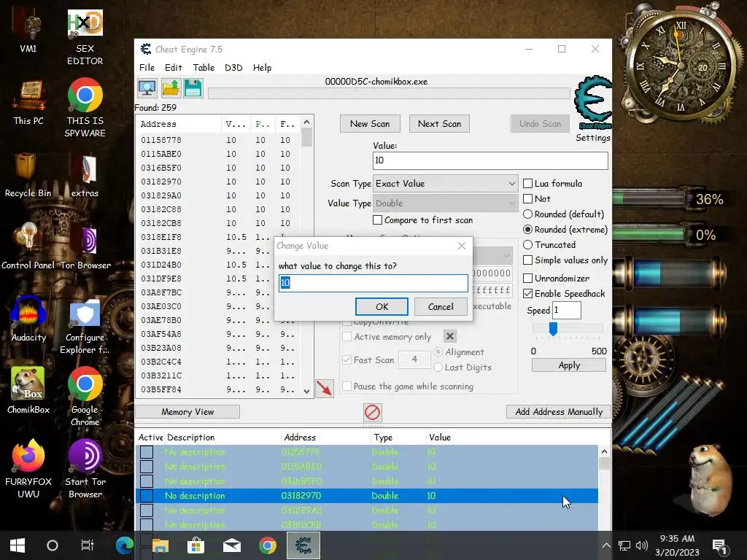Toggle the Unrandomizer checkbox
Screen dimensions: 747x560
point(528,278)
